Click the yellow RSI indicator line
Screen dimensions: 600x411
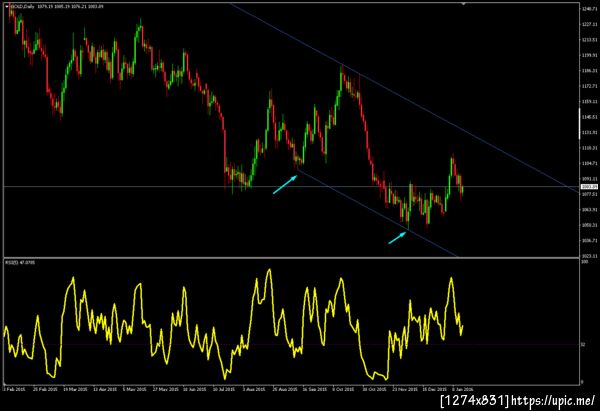[x=233, y=325]
